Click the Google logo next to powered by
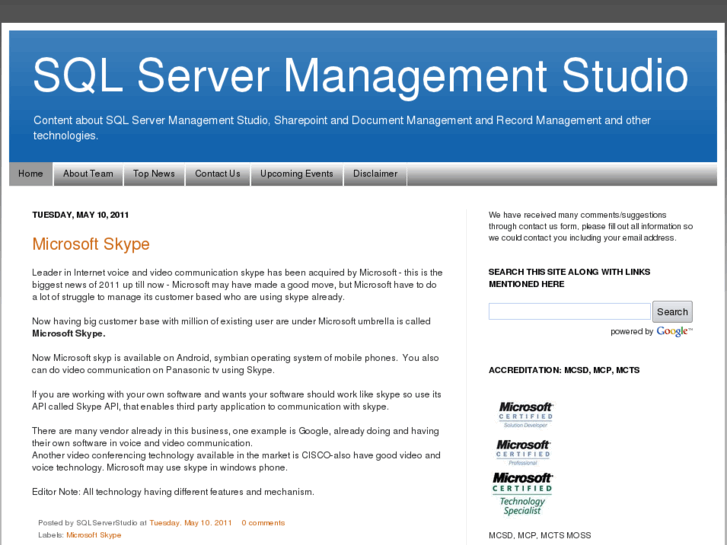This screenshot has width=727, height=545. pos(674,331)
